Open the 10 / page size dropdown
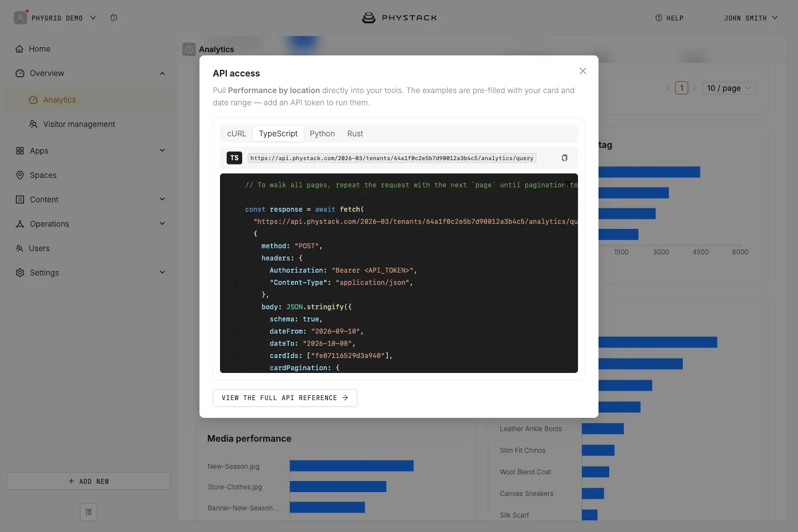Screen dimensions: 798x532 (730, 88)
